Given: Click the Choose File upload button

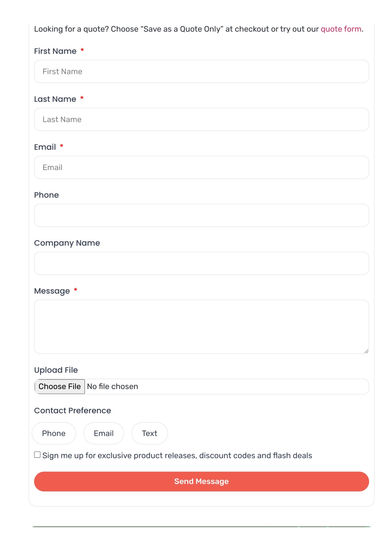Looking at the screenshot, I should (60, 386).
